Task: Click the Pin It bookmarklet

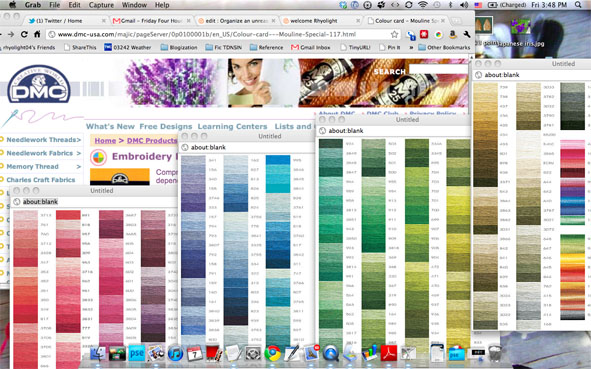Action: [x=389, y=47]
